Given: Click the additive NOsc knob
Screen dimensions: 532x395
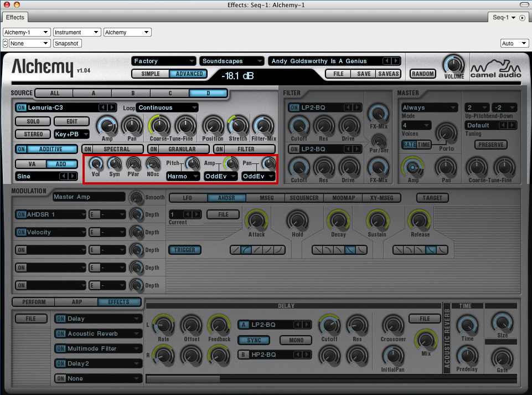Looking at the screenshot, I should [x=153, y=163].
